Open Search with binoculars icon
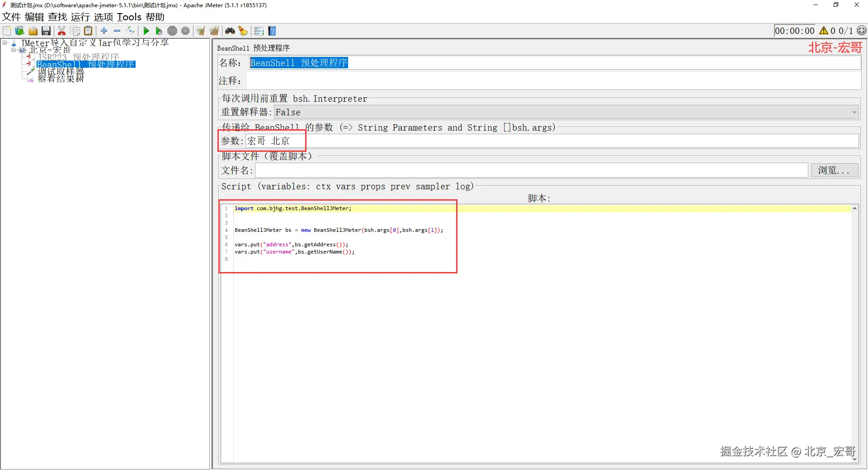Screen dimensions: 868x470 pyautogui.click(x=230, y=31)
